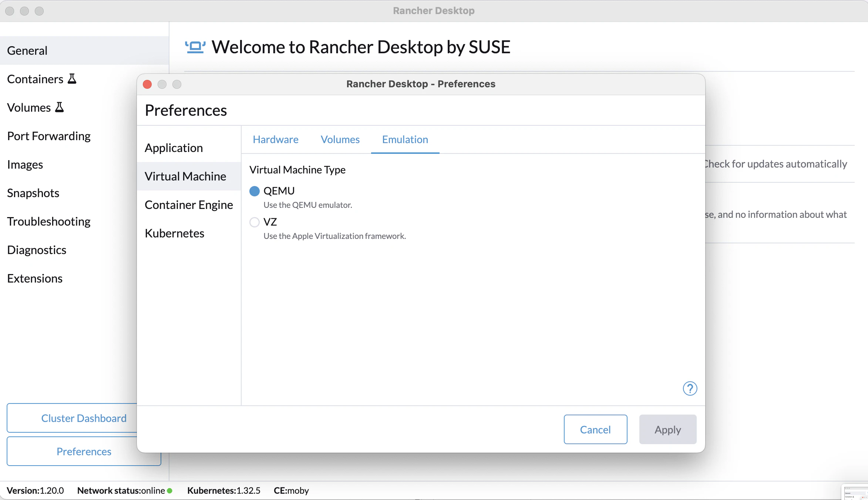Click the CE:moby status entry
Viewport: 868px width, 500px height.
291,491
